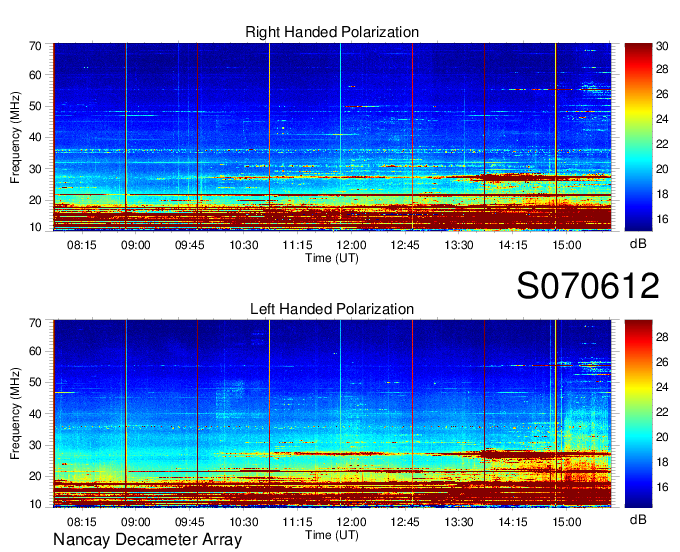Click the 22 dB value on the lower colorbar
The width and height of the screenshot is (680, 552).
(662, 412)
